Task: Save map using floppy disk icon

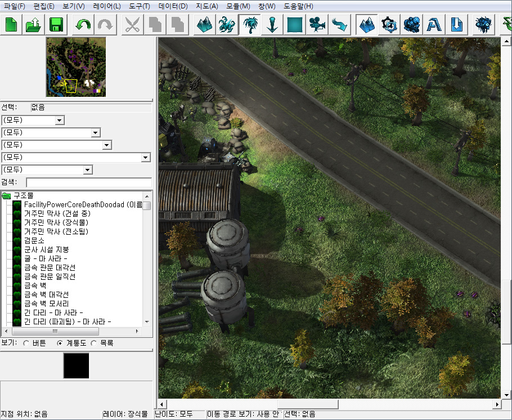Action: [56, 25]
